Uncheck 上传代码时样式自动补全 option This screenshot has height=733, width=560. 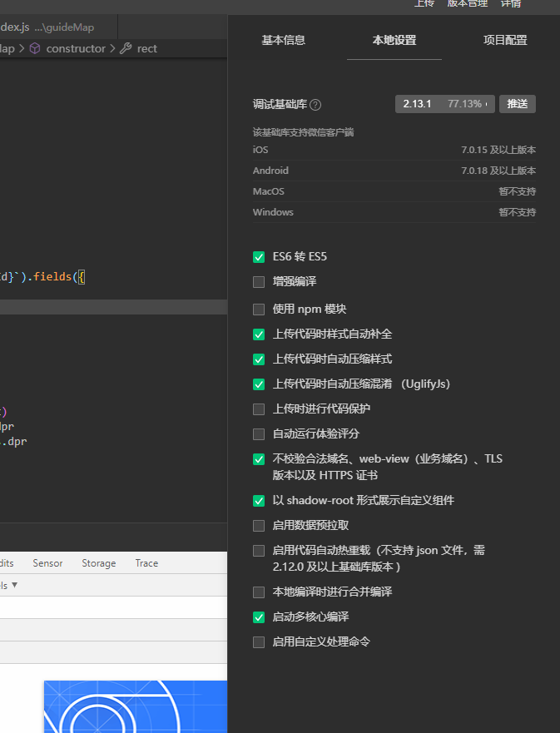pyautogui.click(x=259, y=334)
